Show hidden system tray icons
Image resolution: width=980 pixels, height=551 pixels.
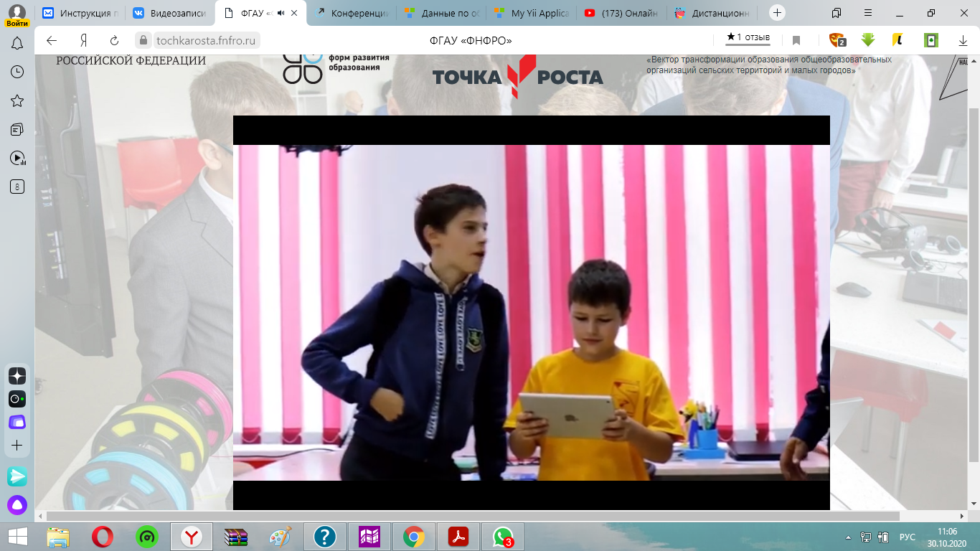pyautogui.click(x=849, y=537)
